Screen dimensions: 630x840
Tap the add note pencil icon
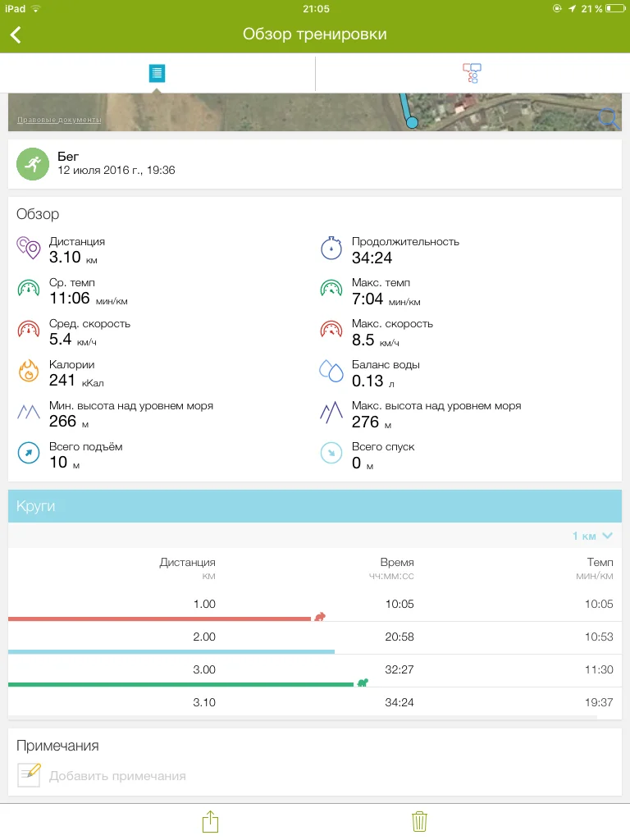click(29, 774)
